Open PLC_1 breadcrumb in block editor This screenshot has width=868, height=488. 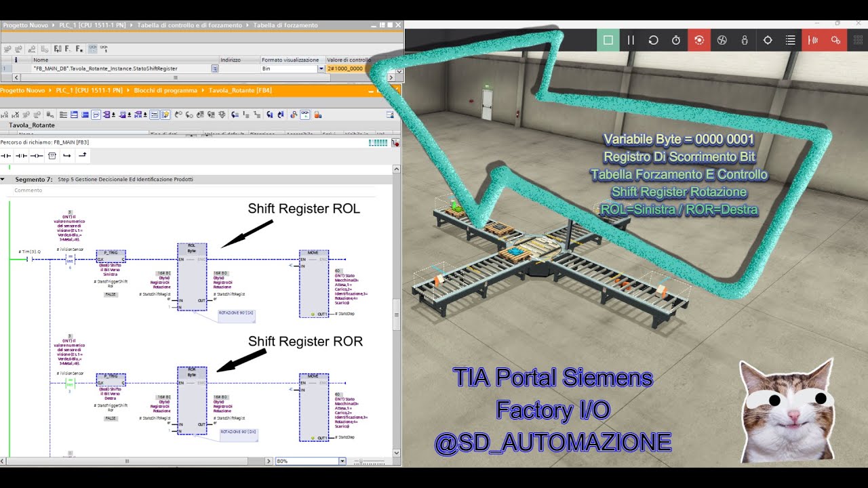pos(89,90)
